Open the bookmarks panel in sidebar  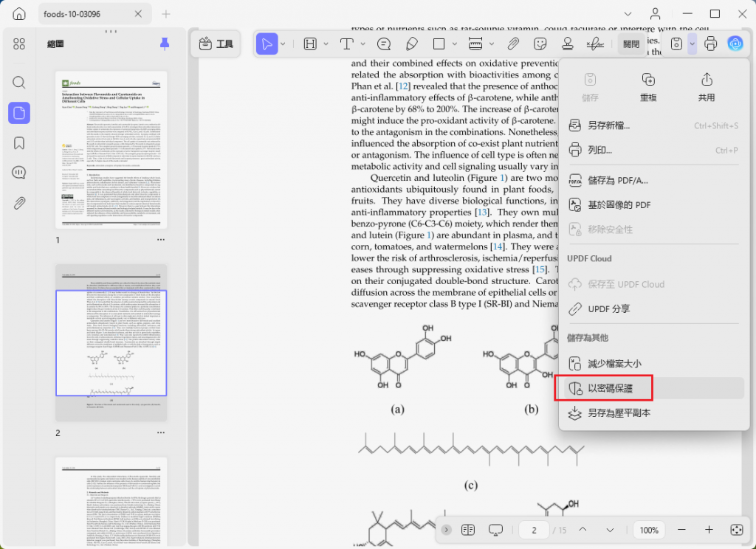19,142
